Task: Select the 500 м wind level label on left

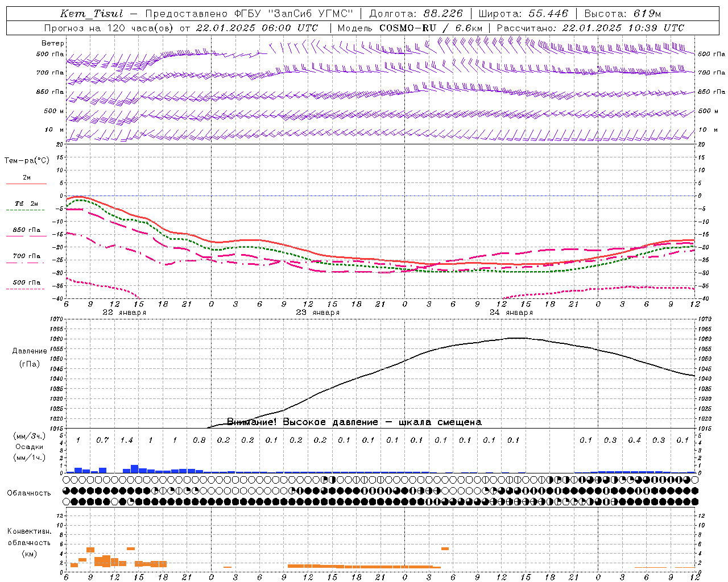Action: click(55, 111)
